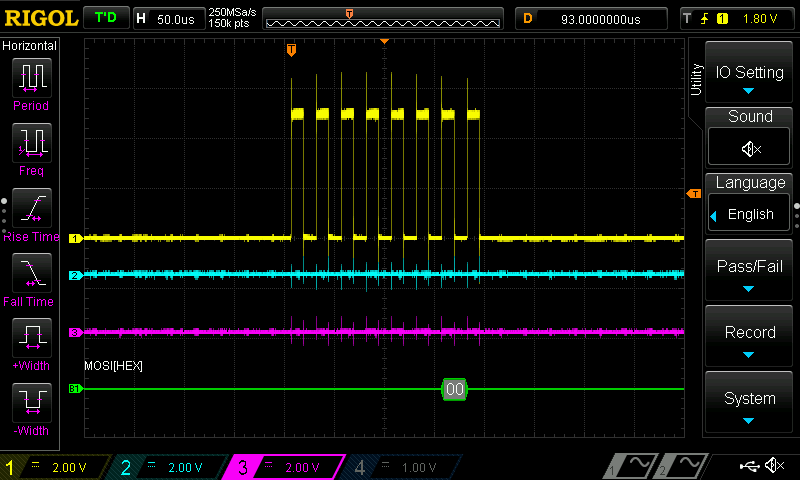Open the Language English selector
Screen dimensions: 800x480
tap(749, 214)
